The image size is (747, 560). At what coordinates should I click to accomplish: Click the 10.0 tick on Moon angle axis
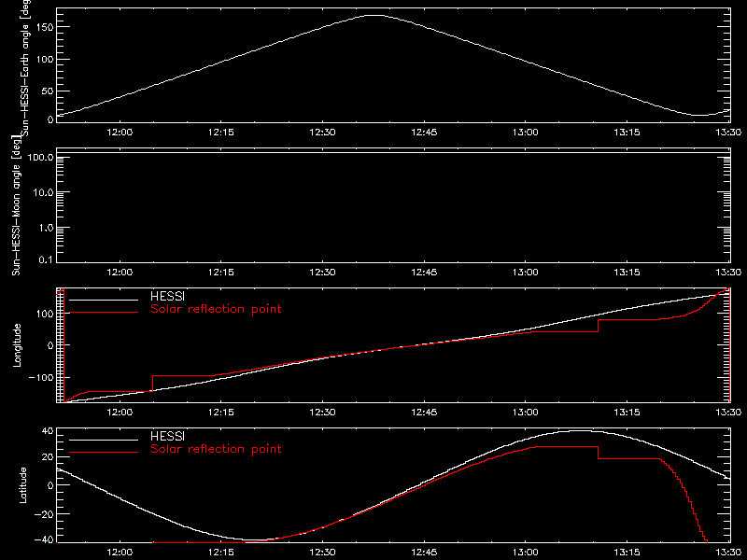43,192
